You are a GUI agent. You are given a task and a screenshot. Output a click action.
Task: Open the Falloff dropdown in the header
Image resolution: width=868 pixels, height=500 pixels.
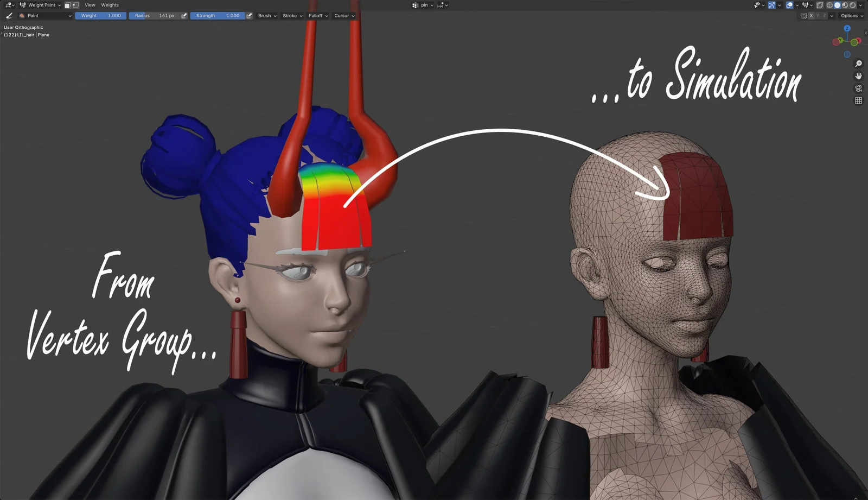pos(318,16)
